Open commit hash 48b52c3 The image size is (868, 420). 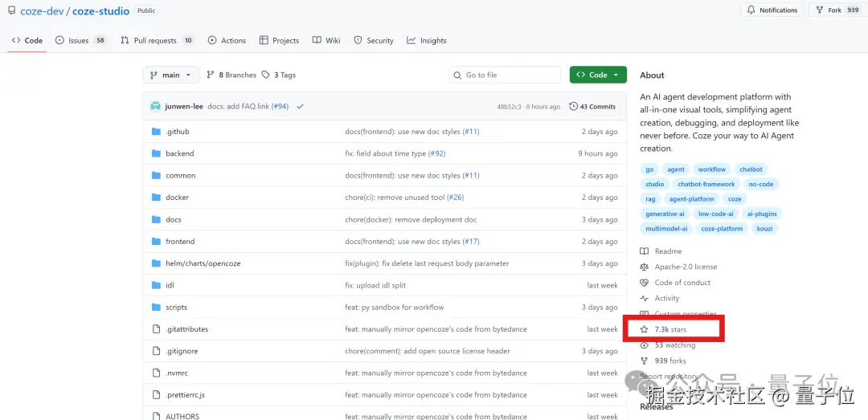tap(509, 107)
